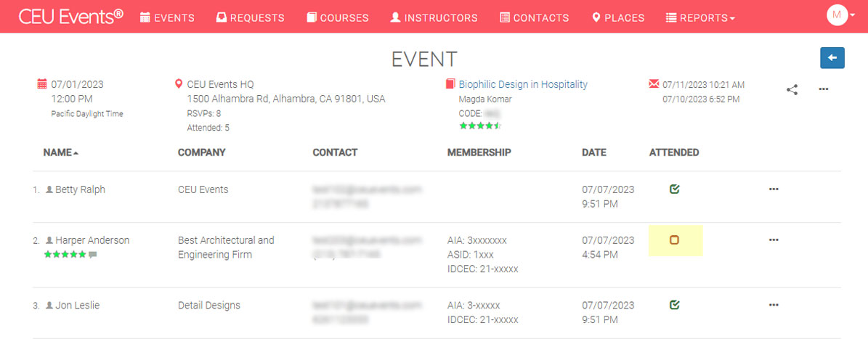Sort by the COMPANY column header
868x339 pixels.
tap(201, 152)
